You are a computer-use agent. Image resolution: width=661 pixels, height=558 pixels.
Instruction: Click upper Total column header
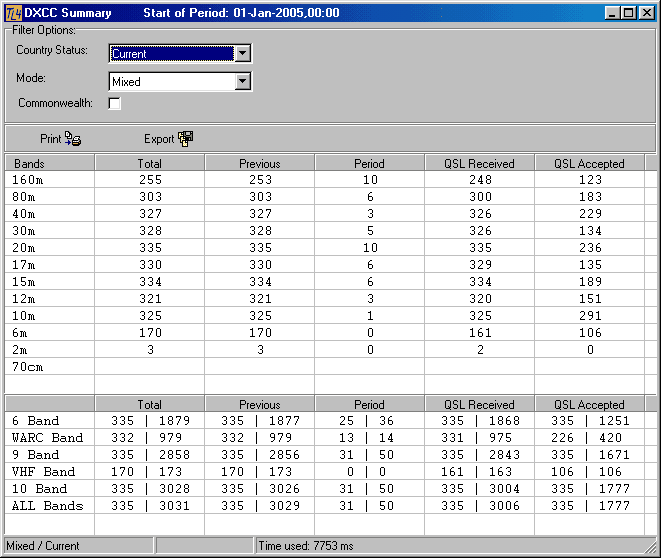(150, 163)
